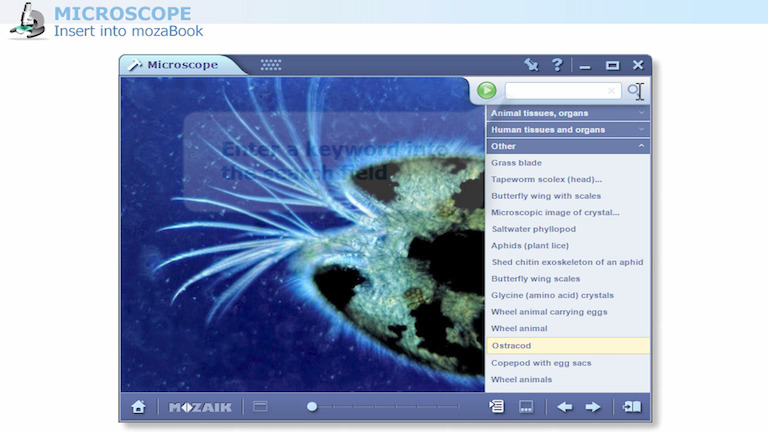Screen dimensions: 768x432
Task: Select Butterfly wing with scales entry
Action: tap(546, 196)
